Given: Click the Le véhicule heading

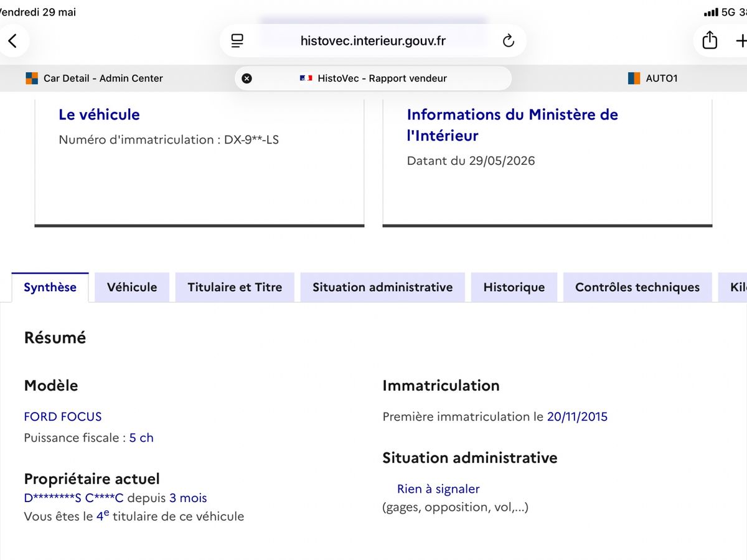Looking at the screenshot, I should point(99,114).
